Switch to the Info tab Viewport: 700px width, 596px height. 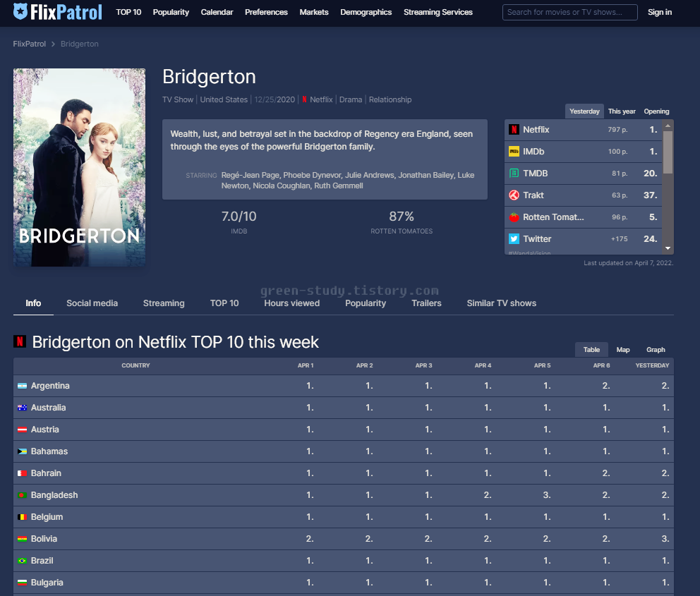(x=33, y=303)
